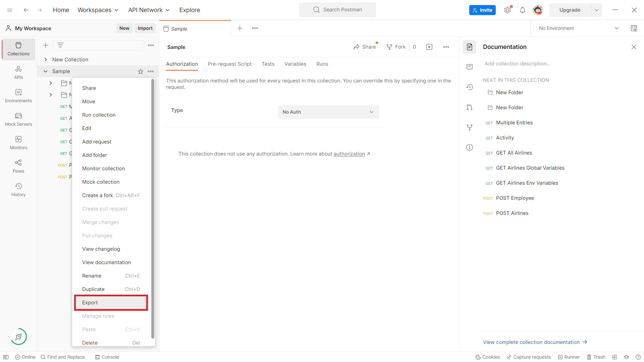This screenshot has height=362, width=644.
Task: Collapse the Sample collection
Action: coord(46,71)
